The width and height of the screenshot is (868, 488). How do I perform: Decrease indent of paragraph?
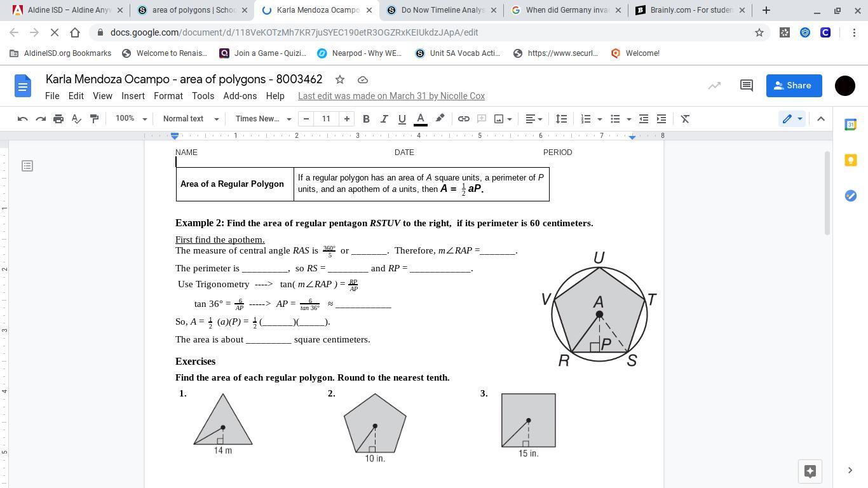coord(644,119)
